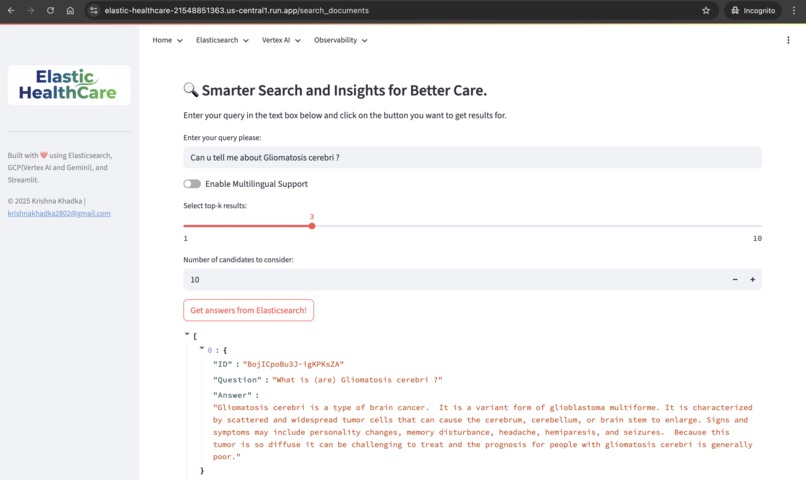Bookmark this page with star icon
Image resolution: width=806 pixels, height=480 pixels.
(706, 10)
